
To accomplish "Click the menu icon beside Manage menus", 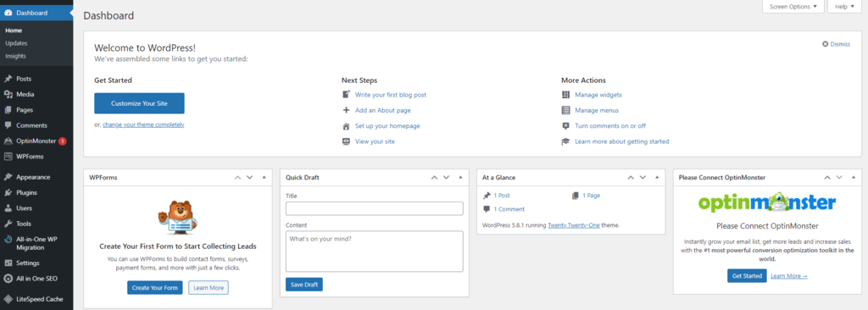I will [565, 110].
